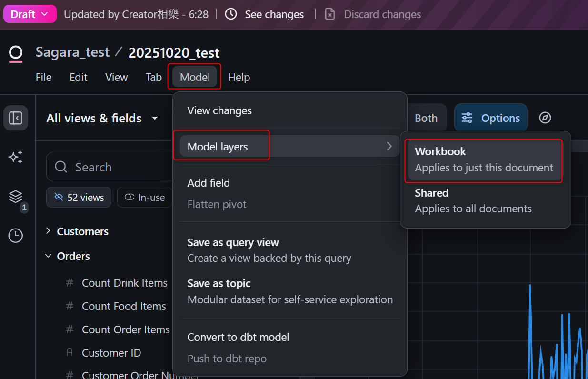
Task: Open the Draft status dropdown
Action: click(x=30, y=14)
